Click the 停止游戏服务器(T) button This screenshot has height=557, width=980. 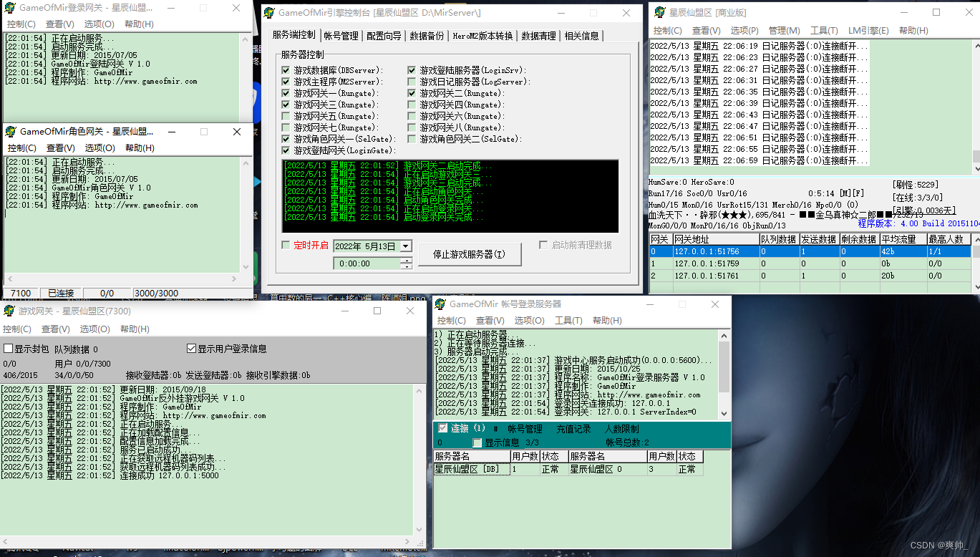point(468,253)
